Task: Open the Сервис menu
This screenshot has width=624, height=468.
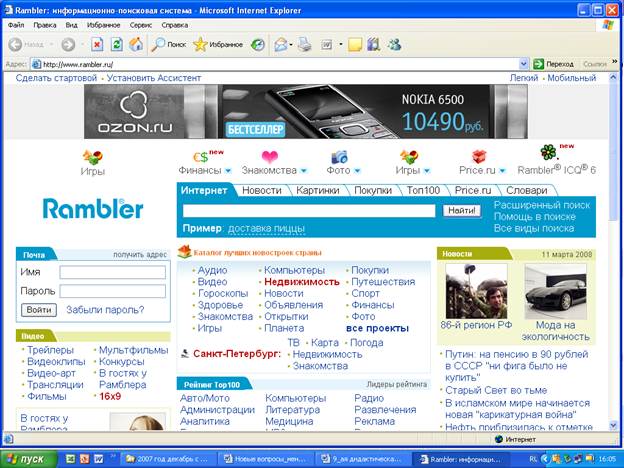Action: click(140, 25)
